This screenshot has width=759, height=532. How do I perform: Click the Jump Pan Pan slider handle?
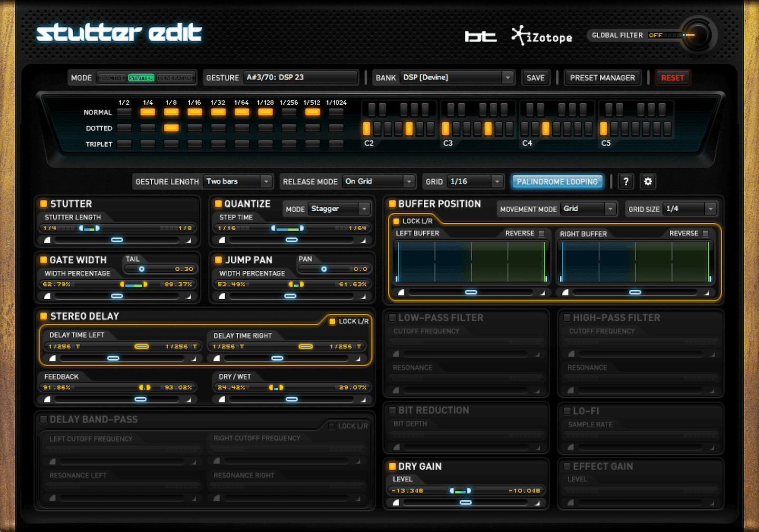[x=324, y=269]
